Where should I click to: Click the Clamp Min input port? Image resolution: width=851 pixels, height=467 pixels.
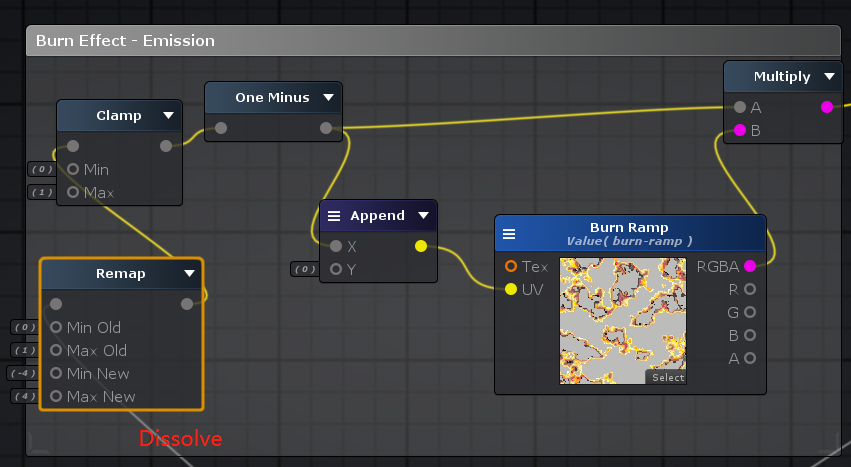pos(73,169)
